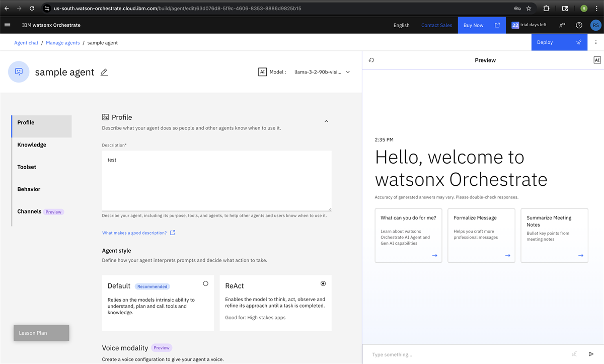The width and height of the screenshot is (604, 364).
Task: Click the Buy Now button
Action: (x=482, y=25)
